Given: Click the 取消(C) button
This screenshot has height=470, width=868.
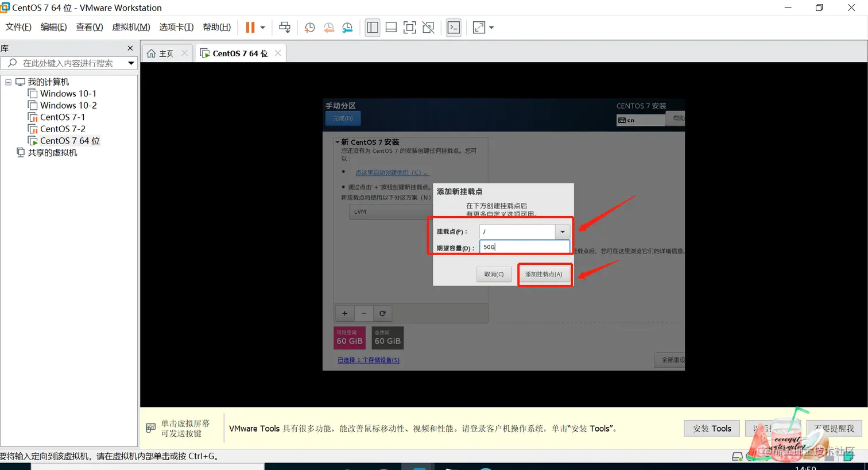Looking at the screenshot, I should (494, 274).
